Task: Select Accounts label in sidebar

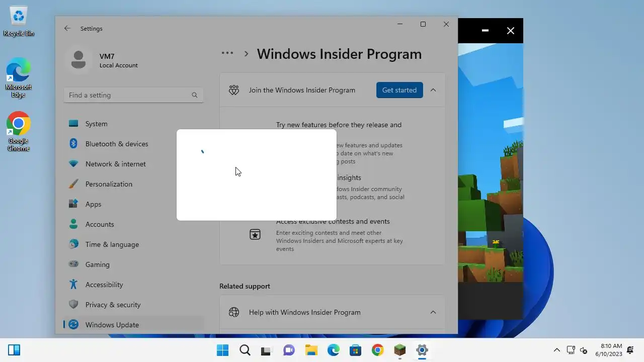Action: tap(100, 224)
